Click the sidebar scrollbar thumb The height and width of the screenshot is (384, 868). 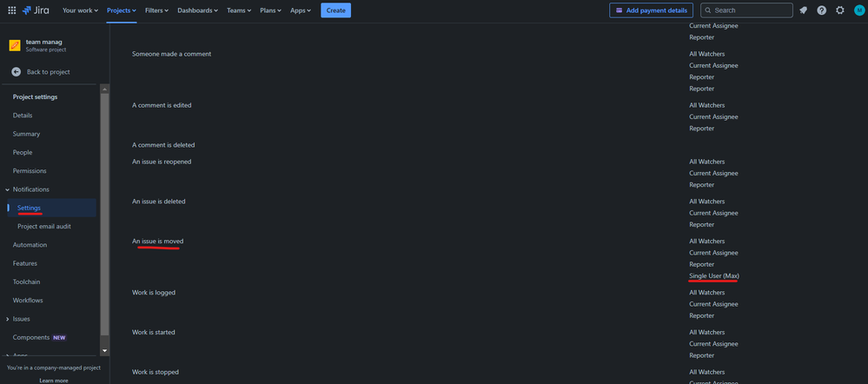pyautogui.click(x=104, y=214)
